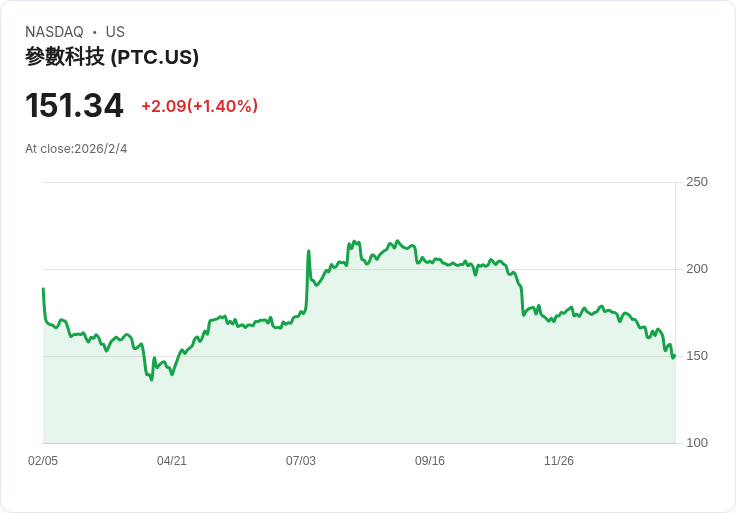Click the green shaded area under the line

coord(400,380)
